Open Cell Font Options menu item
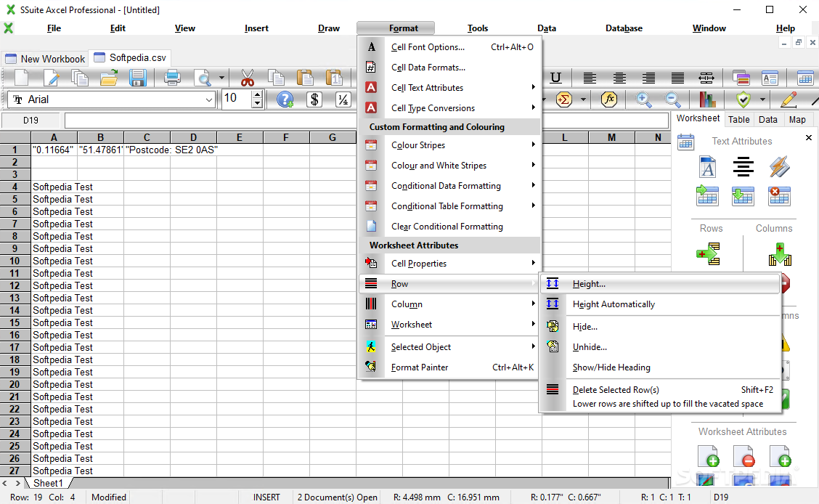The height and width of the screenshot is (504, 819). point(449,47)
